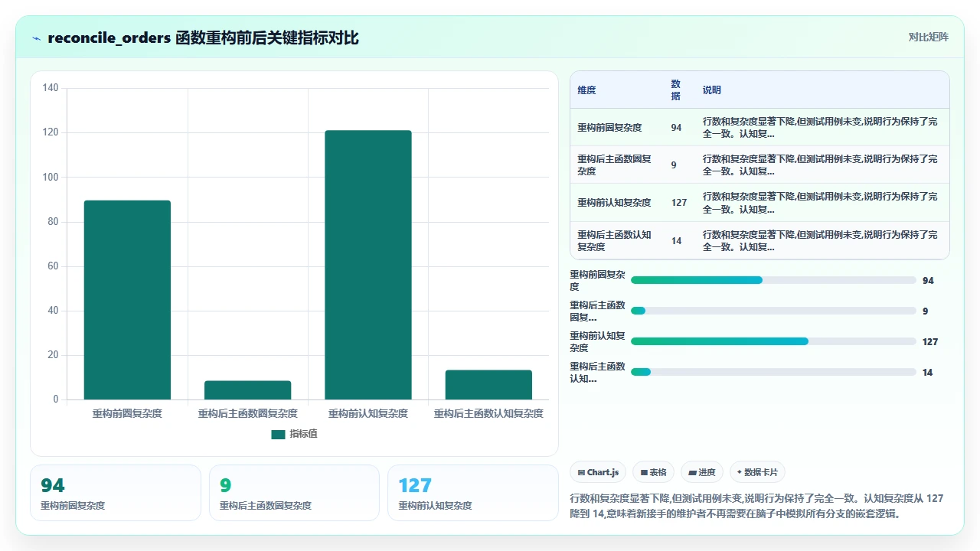Toggle the 指标值 legend swatch

[278, 434]
